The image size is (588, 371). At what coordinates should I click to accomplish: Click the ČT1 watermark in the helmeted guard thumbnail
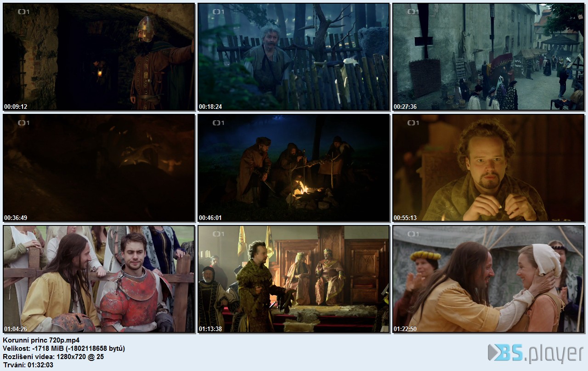click(x=23, y=12)
